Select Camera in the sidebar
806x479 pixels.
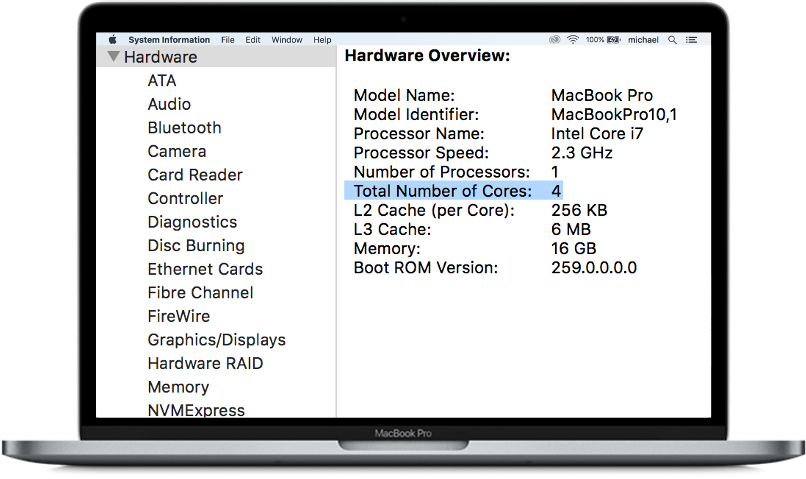pyautogui.click(x=177, y=152)
